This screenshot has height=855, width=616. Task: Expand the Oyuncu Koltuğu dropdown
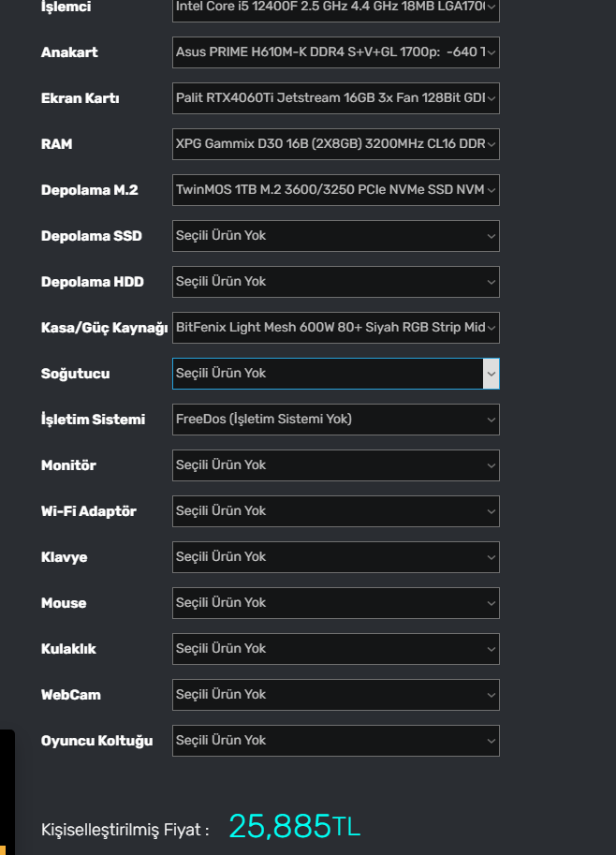(335, 741)
